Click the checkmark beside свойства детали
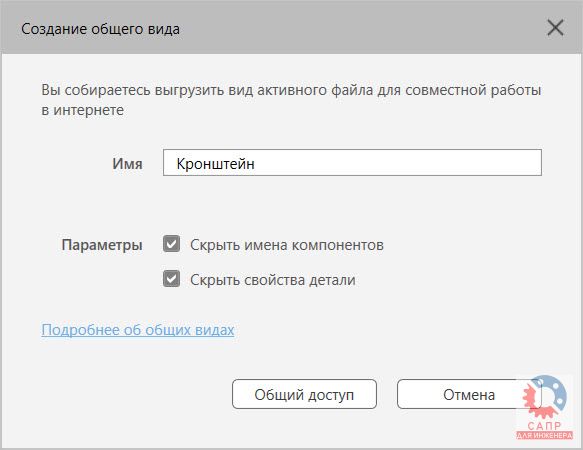583x450 pixels. click(171, 279)
